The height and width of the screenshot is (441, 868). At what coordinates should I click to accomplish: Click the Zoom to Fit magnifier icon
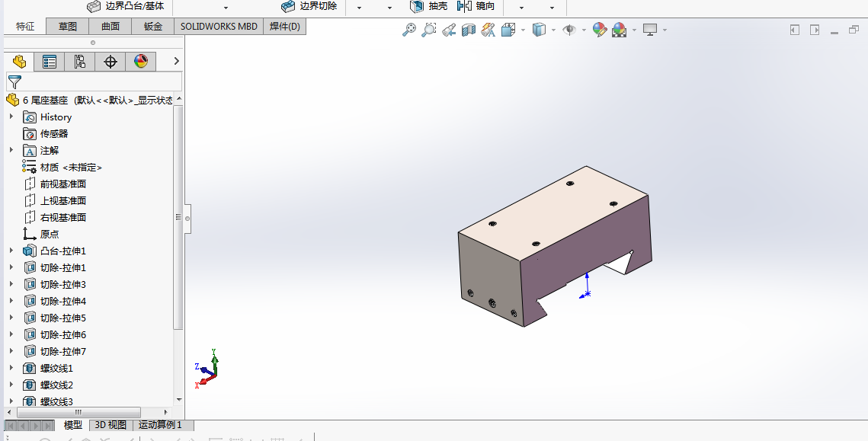(408, 30)
